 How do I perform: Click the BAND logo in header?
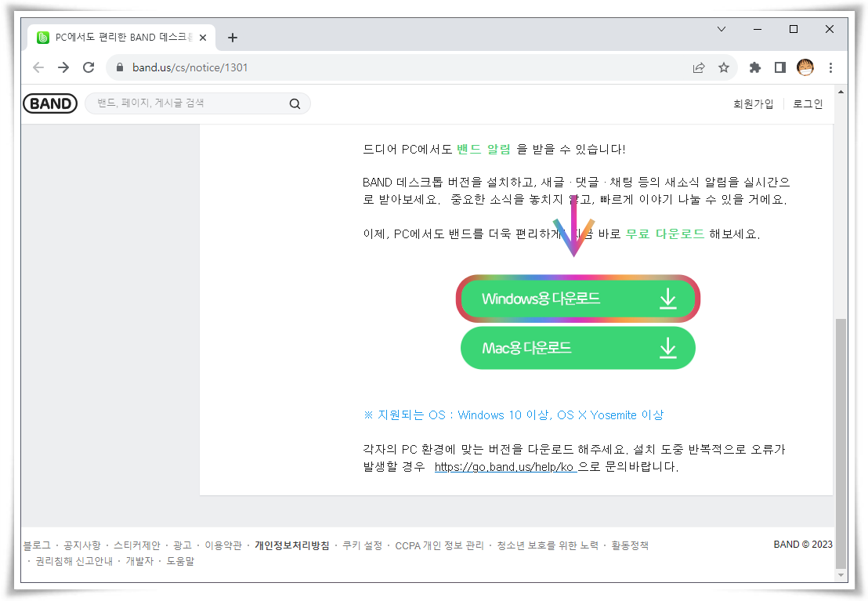[50, 103]
